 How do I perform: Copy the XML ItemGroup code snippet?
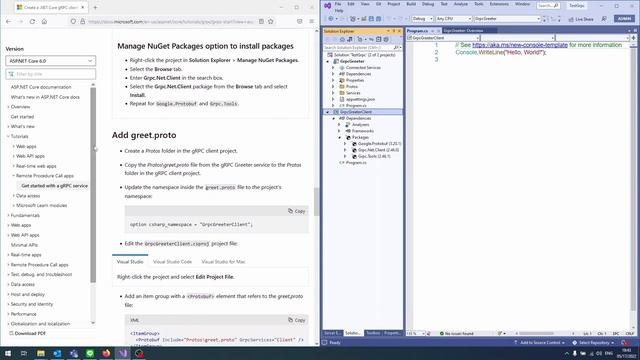tap(297, 320)
